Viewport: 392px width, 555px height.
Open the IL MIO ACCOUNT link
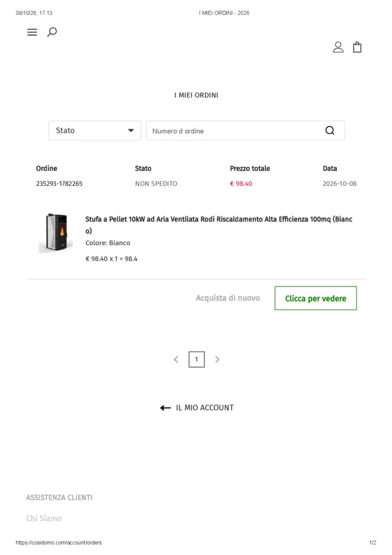click(205, 408)
